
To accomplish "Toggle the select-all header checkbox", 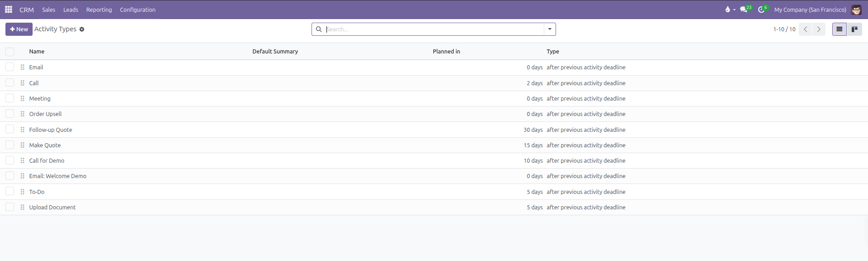I will tap(10, 52).
